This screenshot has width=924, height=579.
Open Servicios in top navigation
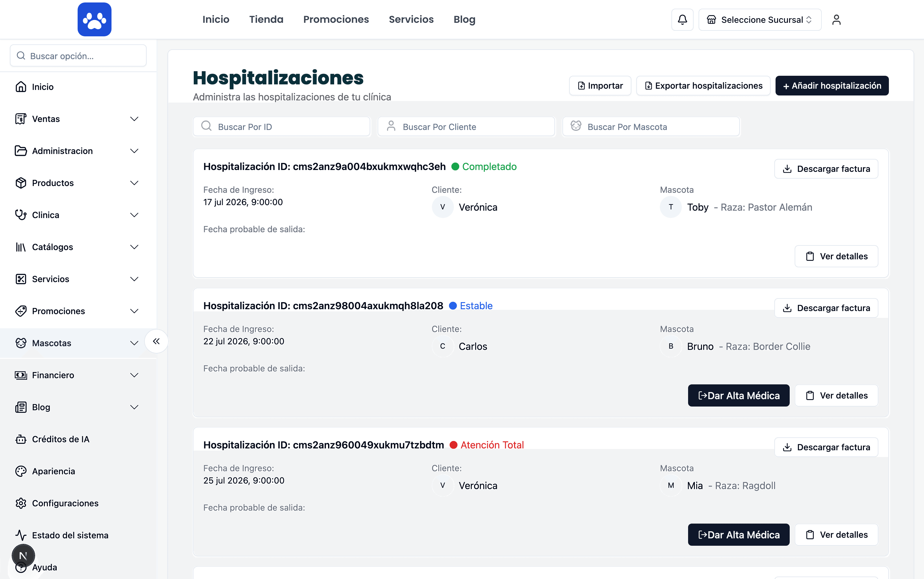(411, 19)
